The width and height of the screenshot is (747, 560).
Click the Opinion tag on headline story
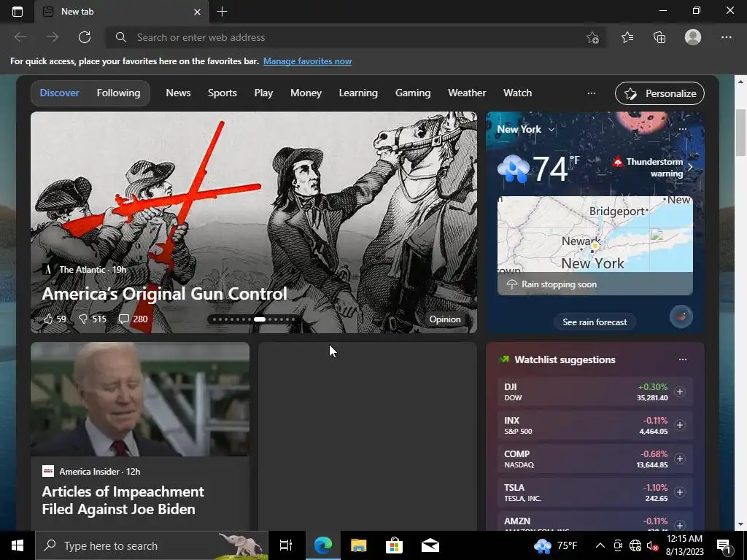[445, 319]
